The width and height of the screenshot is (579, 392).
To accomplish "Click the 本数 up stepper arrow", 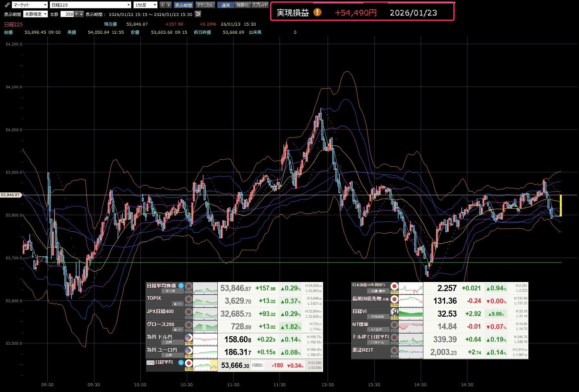I will (81, 14).
